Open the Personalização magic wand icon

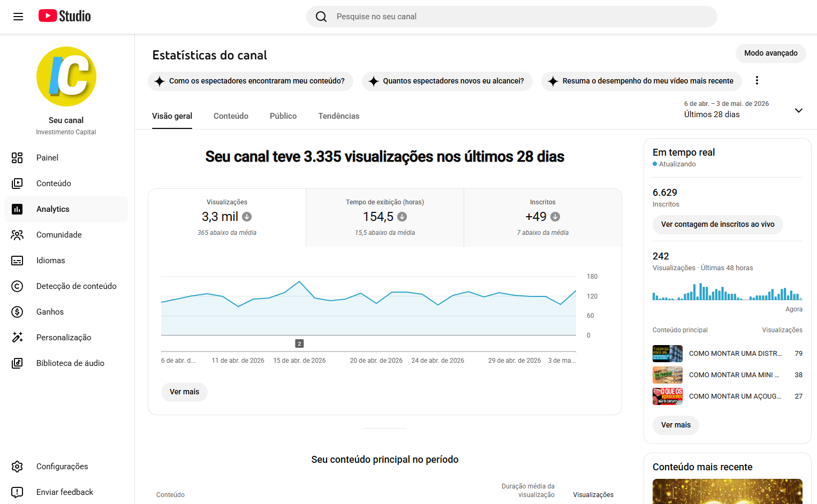click(x=17, y=338)
